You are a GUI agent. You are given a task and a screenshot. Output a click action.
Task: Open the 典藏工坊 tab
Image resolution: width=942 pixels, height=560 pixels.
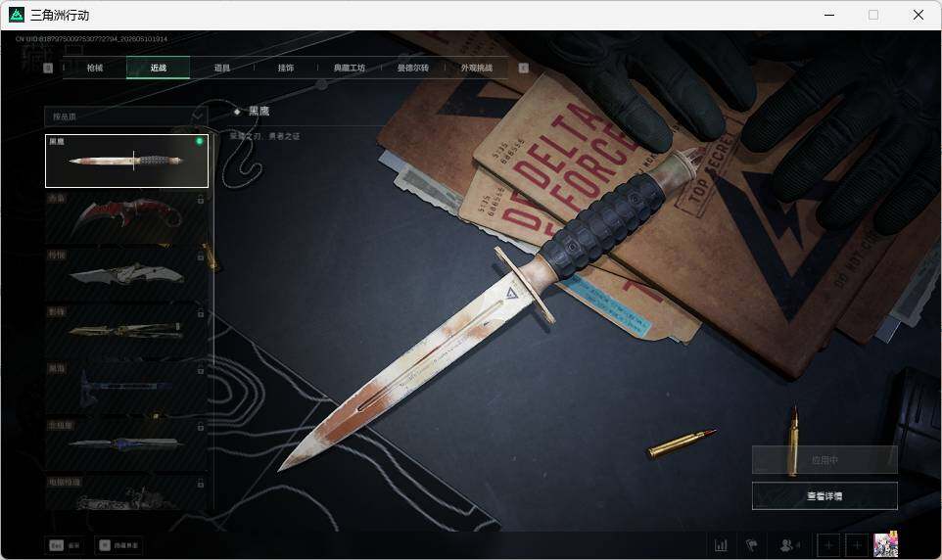pyautogui.click(x=349, y=68)
